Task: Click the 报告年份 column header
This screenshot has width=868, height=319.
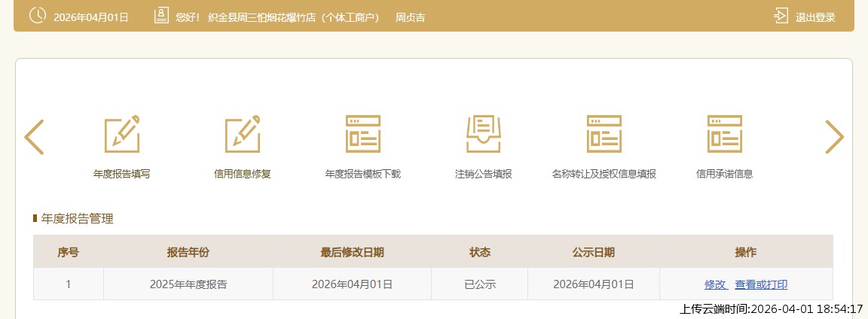Action: coord(188,252)
